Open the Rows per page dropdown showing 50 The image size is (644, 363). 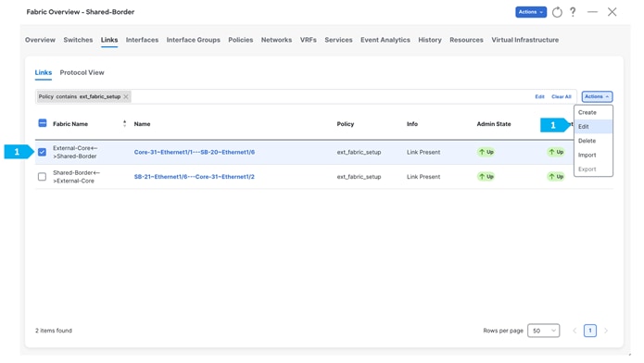543,331
